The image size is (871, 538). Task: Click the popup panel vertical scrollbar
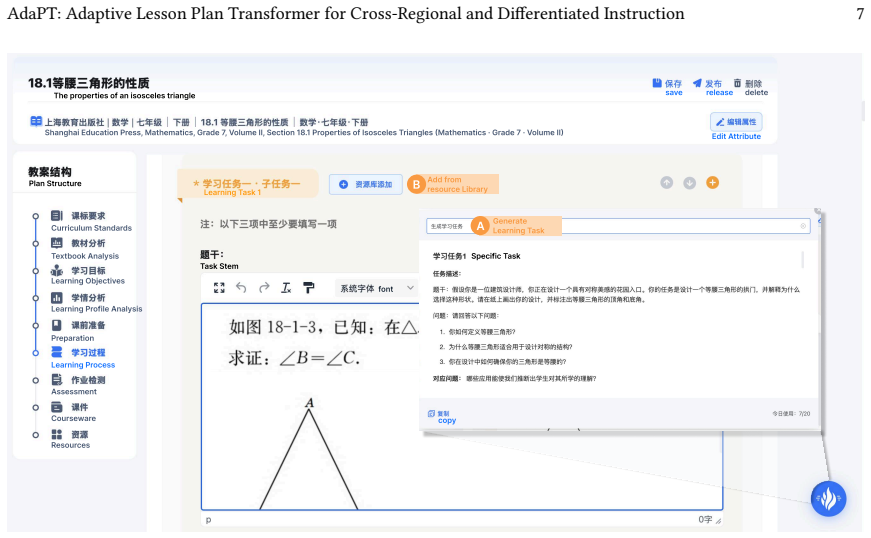coord(803,259)
